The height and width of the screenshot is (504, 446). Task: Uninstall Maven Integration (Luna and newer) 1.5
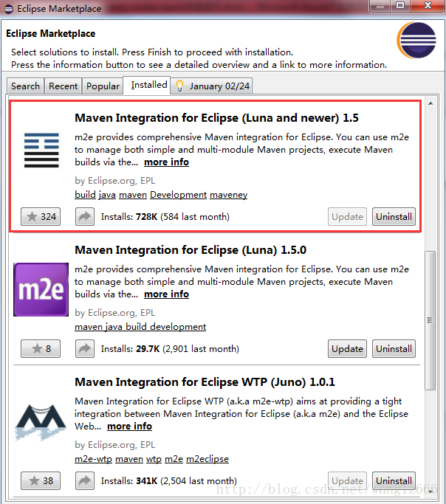tap(394, 217)
